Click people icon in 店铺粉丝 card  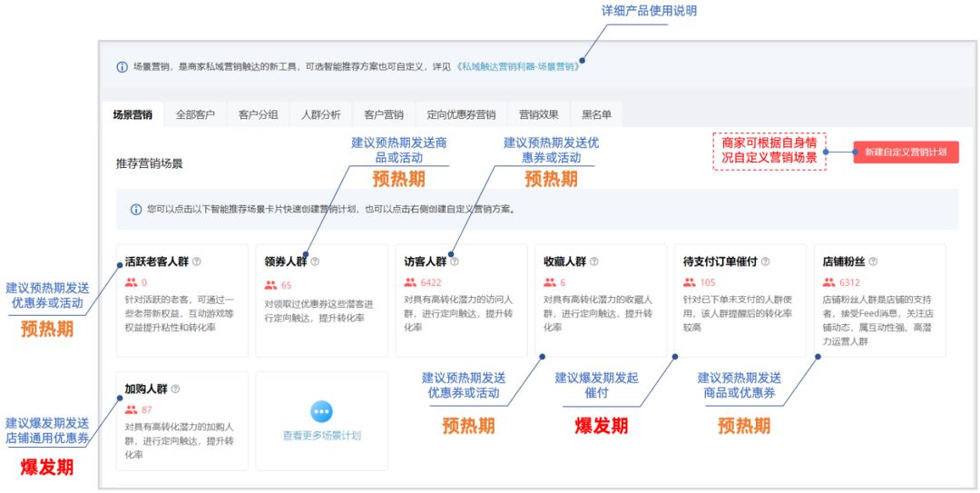coord(828,282)
